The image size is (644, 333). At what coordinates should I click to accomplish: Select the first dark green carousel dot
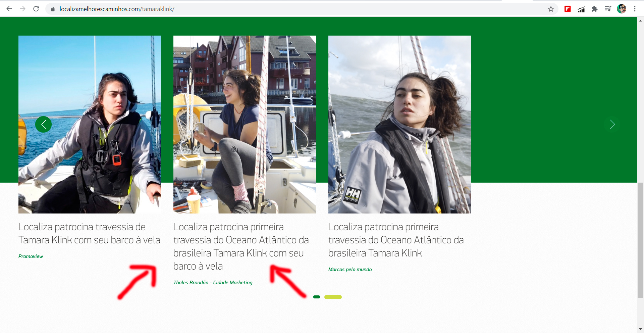(317, 297)
